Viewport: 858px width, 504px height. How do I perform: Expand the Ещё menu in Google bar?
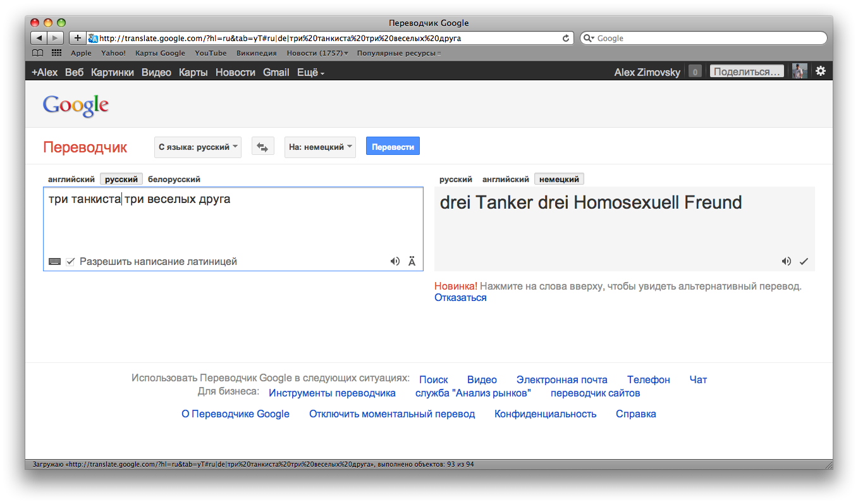(310, 72)
